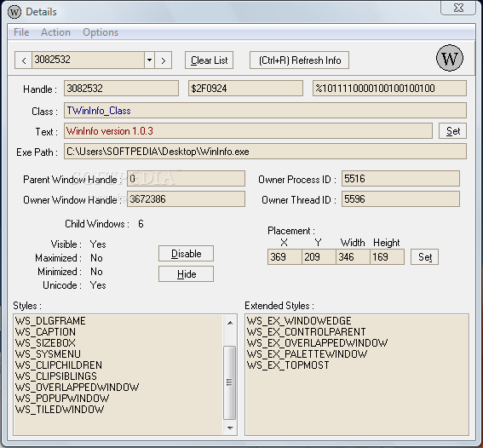The height and width of the screenshot is (448, 483).
Task: Click the Minimized value No
Action: point(96,272)
